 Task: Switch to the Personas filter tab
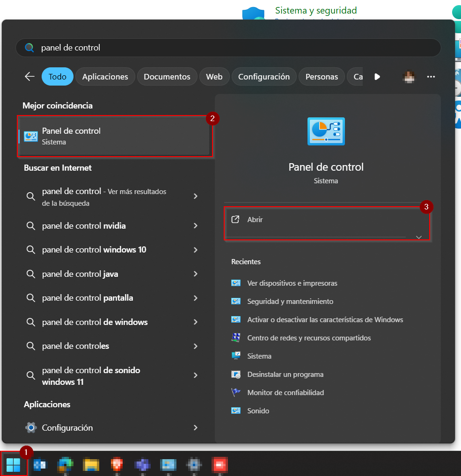pos(322,77)
